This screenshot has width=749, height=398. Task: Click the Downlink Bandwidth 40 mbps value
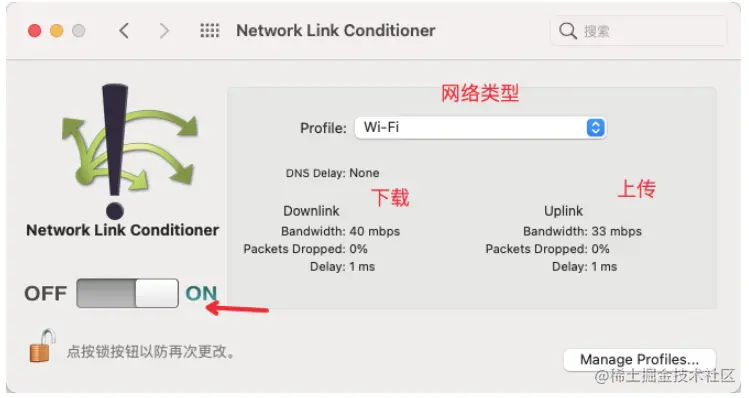(374, 231)
